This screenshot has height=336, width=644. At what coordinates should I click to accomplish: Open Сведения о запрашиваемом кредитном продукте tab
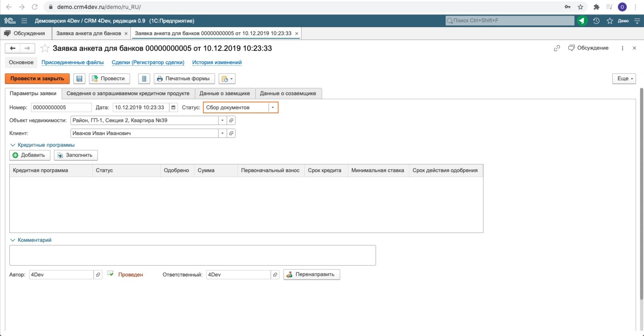[128, 93]
